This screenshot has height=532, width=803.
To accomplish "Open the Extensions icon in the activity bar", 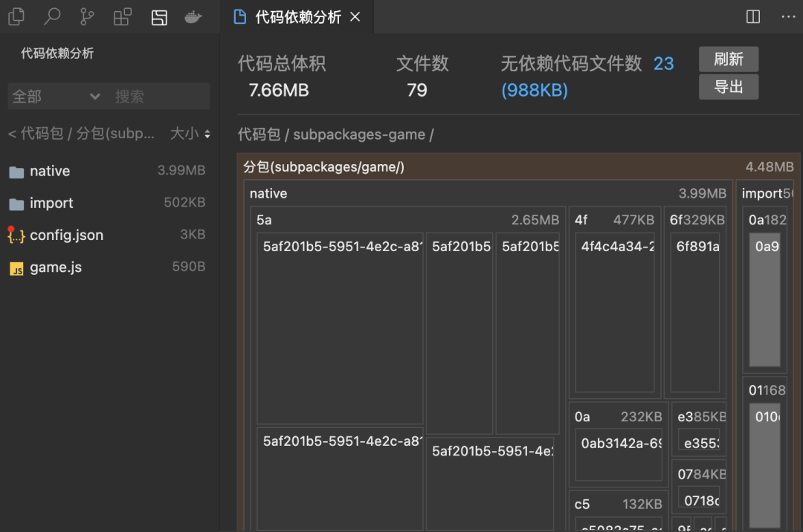I will tap(122, 16).
